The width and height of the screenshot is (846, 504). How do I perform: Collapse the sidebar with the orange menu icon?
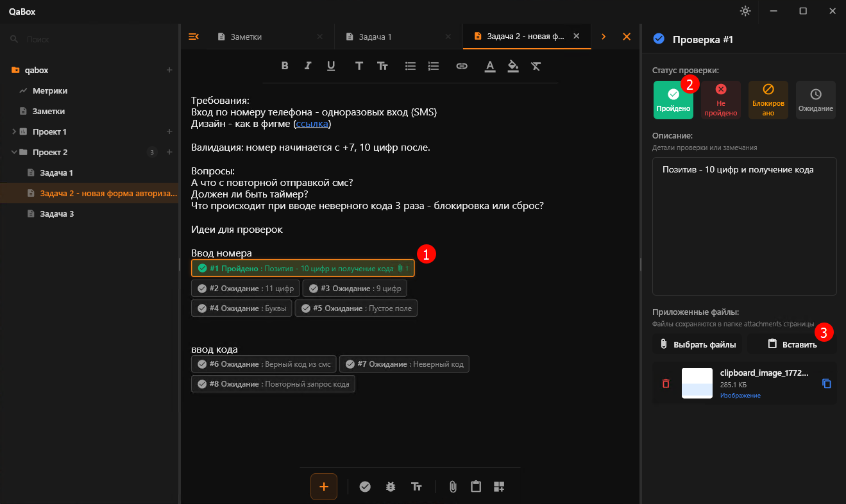coord(193,37)
